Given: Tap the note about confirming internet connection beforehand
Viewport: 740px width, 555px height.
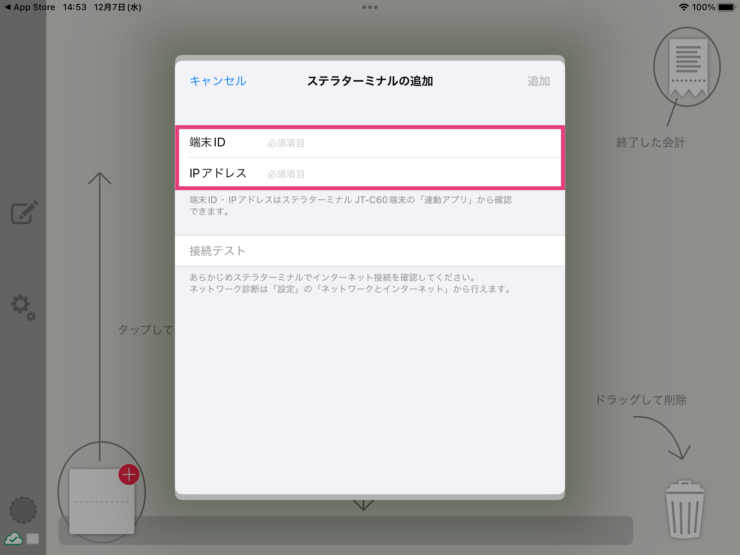Looking at the screenshot, I should (x=351, y=283).
